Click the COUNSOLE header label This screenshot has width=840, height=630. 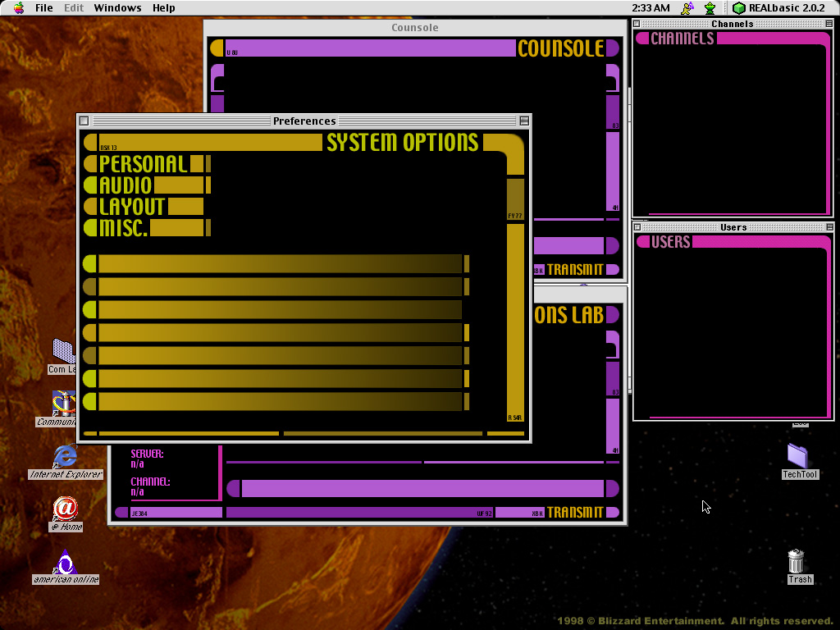pos(561,48)
